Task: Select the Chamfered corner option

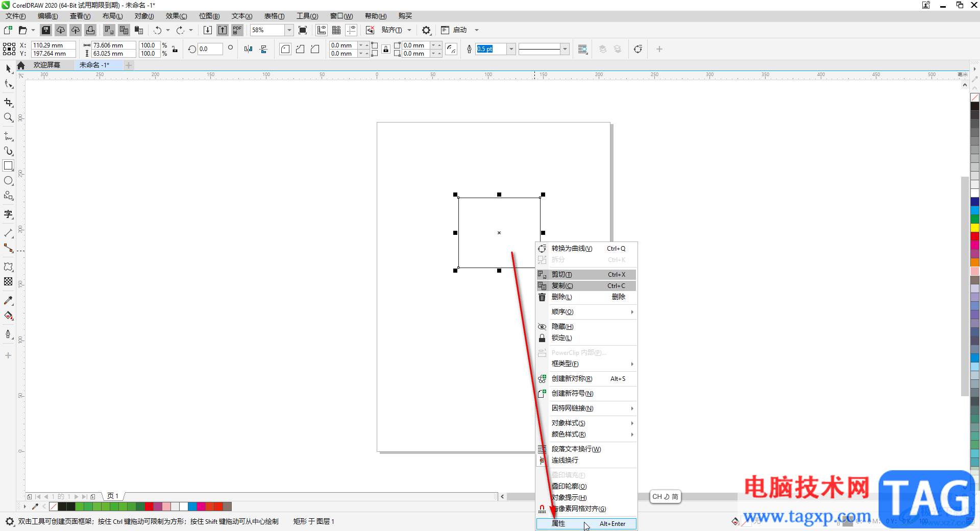Action: (315, 49)
